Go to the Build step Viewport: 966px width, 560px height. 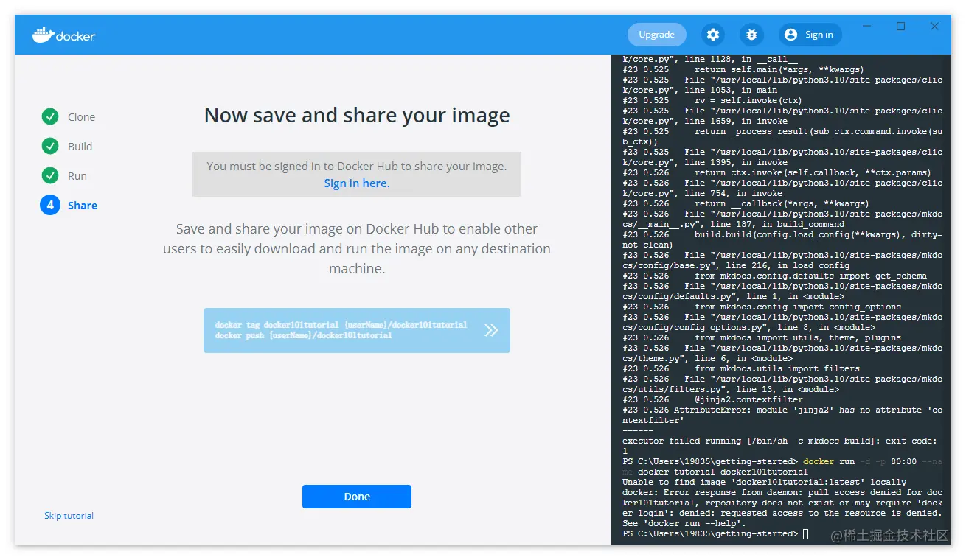pos(80,147)
